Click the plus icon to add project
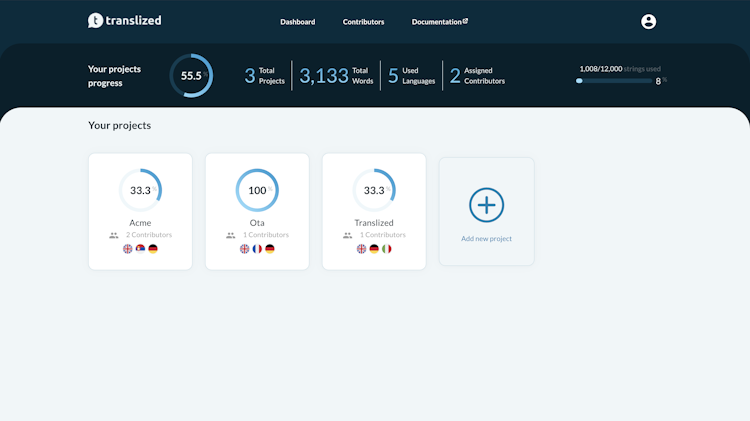The height and width of the screenshot is (421, 750). 486,205
